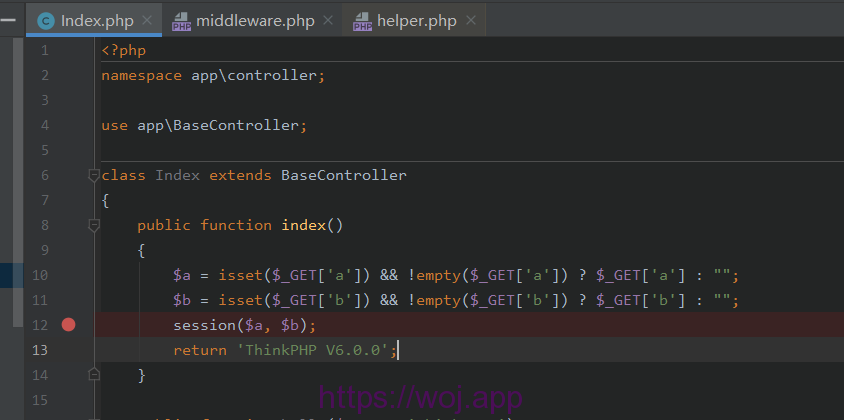Click the PHP file icon on helper.php tab

click(x=362, y=20)
